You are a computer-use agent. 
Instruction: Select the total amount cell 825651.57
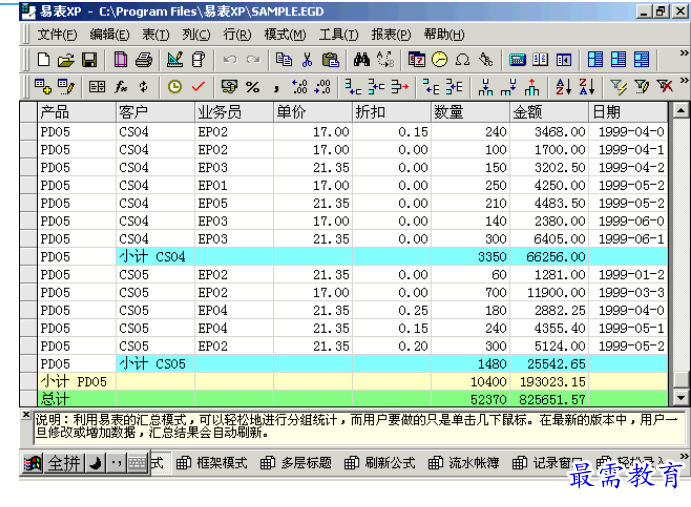(549, 399)
